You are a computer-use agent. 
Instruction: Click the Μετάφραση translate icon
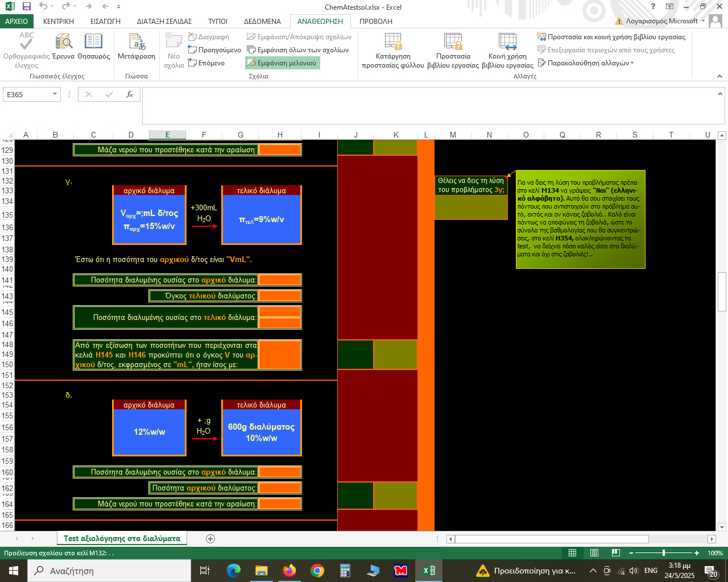click(x=136, y=43)
